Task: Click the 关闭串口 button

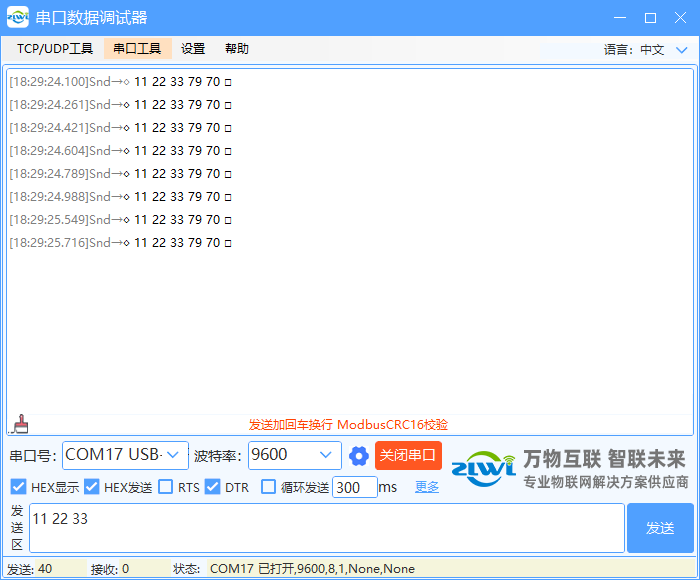Action: (x=408, y=455)
